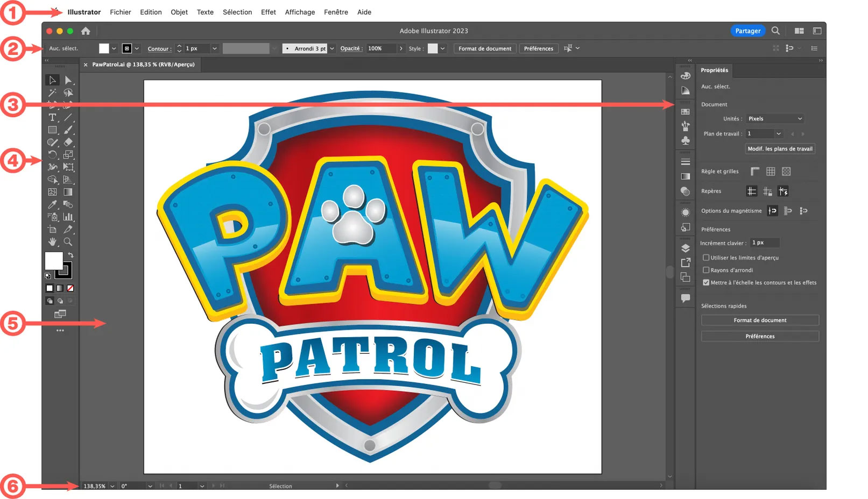Expand the opacity slider arrow
Screen dimensions: 868x499
click(x=401, y=48)
